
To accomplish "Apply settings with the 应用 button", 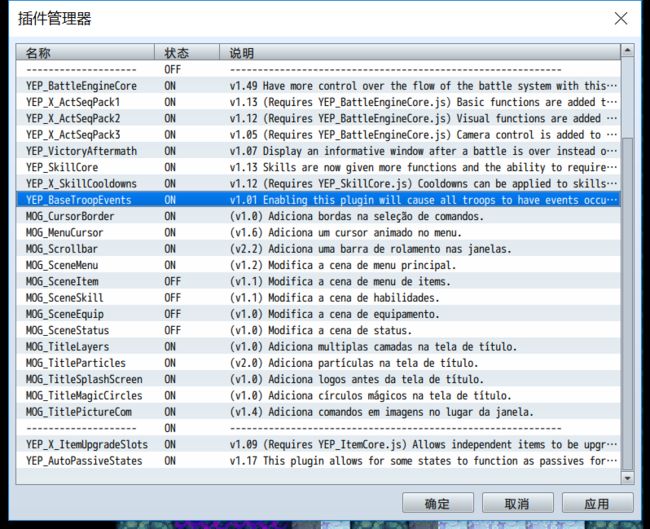I will coord(597,503).
